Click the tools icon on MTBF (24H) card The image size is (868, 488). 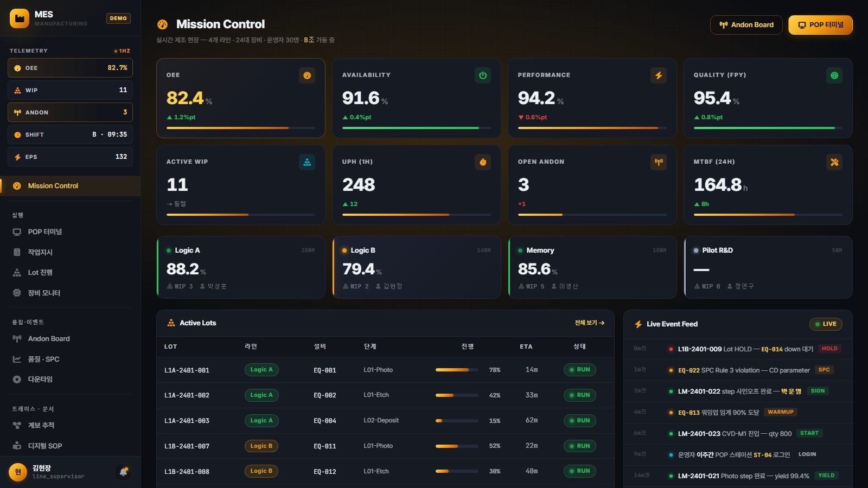(x=834, y=162)
